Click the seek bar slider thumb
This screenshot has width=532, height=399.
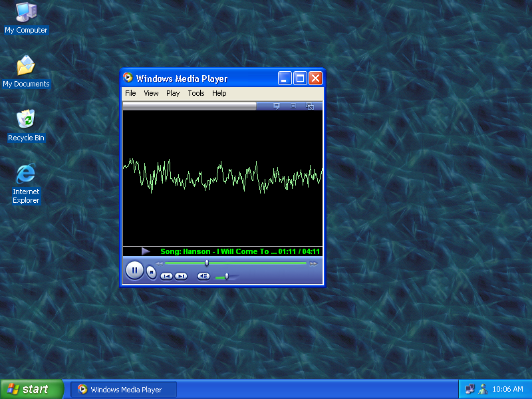pyautogui.click(x=207, y=263)
